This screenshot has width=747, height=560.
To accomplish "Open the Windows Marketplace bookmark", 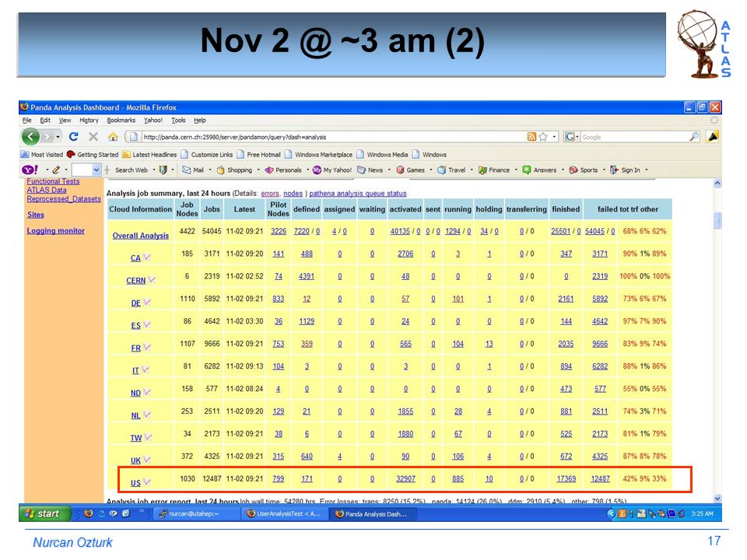I will click(x=318, y=155).
